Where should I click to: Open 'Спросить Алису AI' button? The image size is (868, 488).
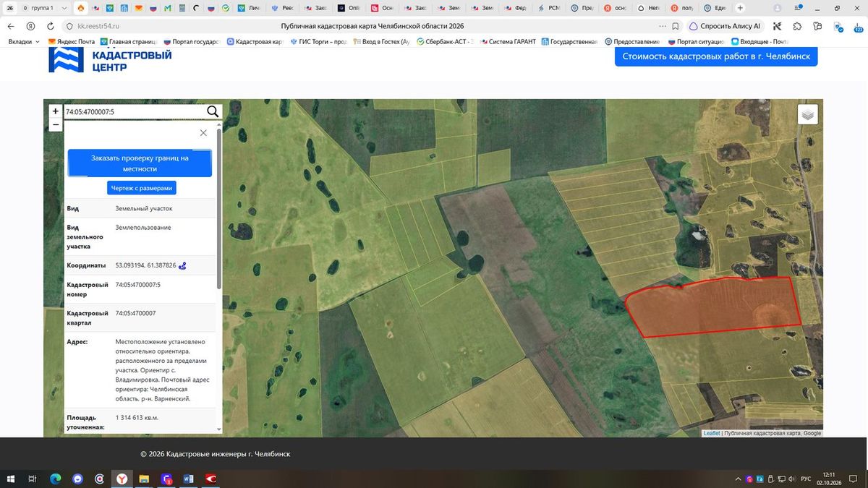(726, 26)
